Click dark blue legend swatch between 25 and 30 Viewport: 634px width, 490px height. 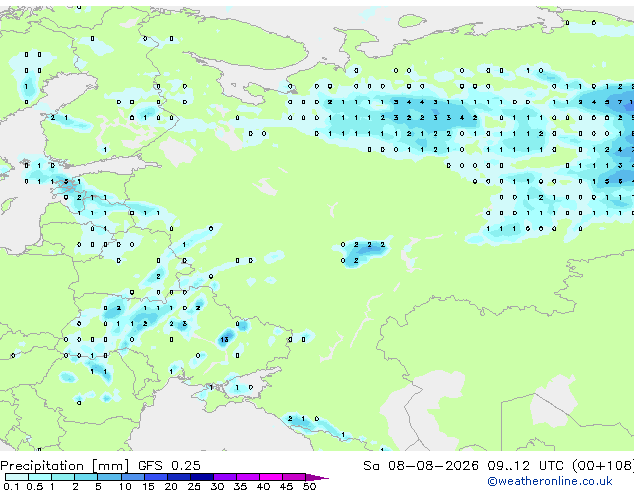click(x=201, y=477)
